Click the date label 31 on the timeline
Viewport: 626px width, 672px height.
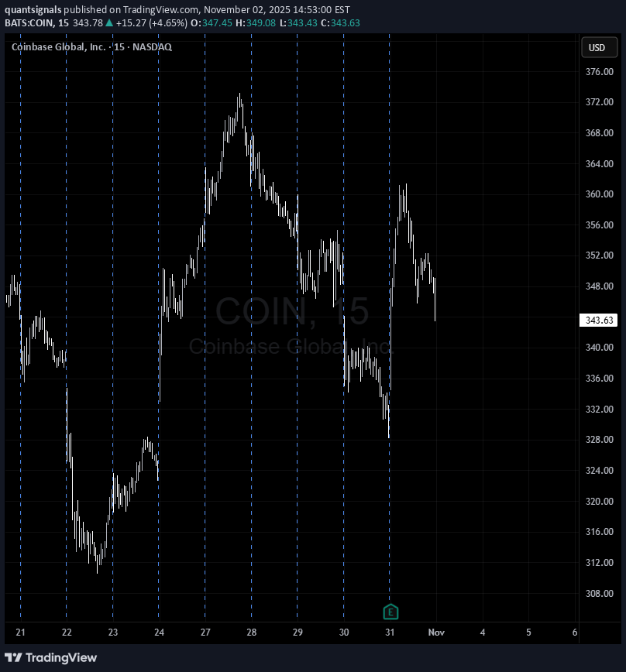click(x=390, y=633)
